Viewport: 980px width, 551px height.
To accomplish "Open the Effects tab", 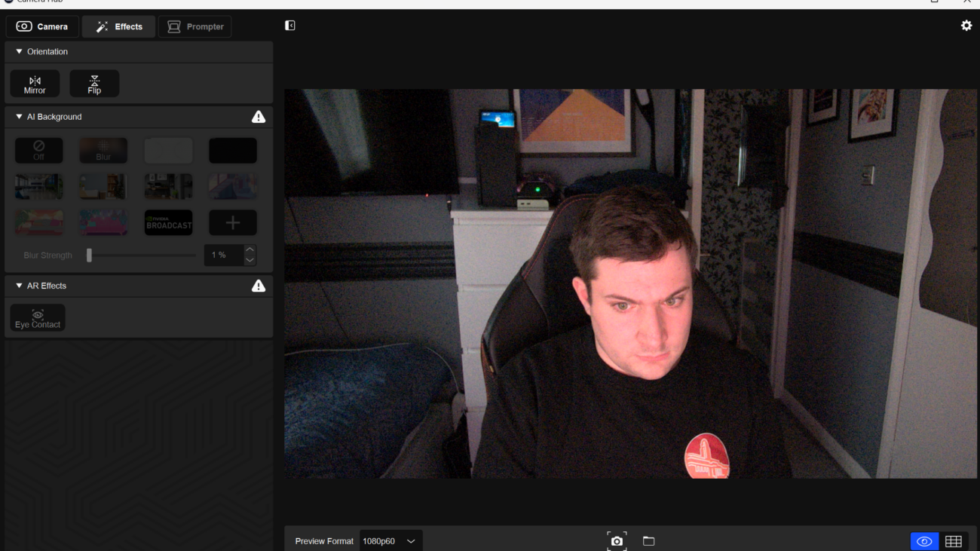I will pyautogui.click(x=118, y=26).
